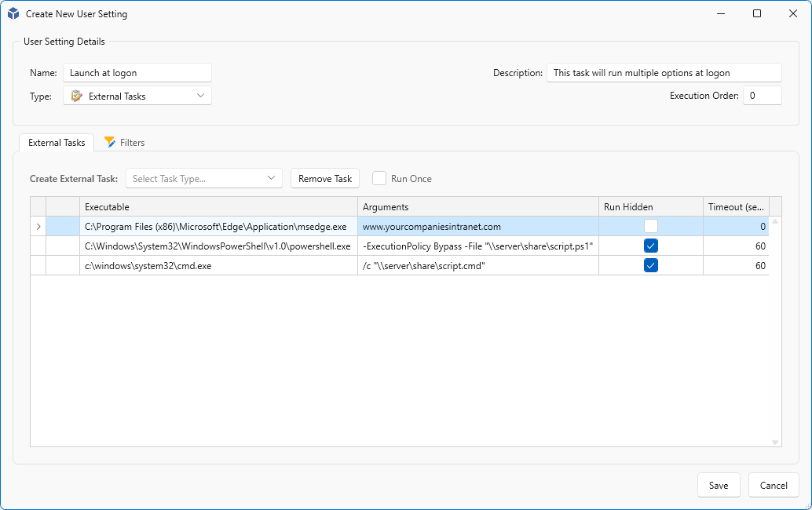
Task: Click the Save button
Action: point(718,485)
